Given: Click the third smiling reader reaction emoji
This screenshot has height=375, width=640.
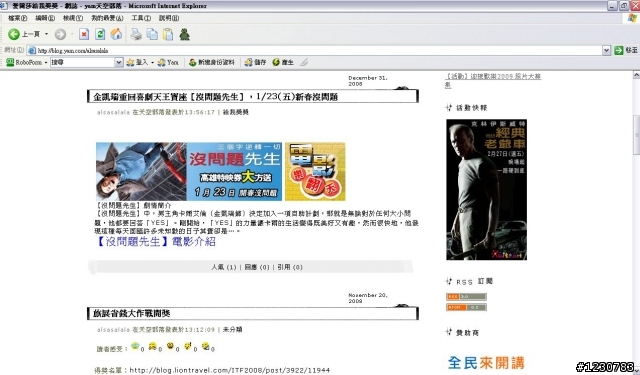Looking at the screenshot, I should point(170,346).
